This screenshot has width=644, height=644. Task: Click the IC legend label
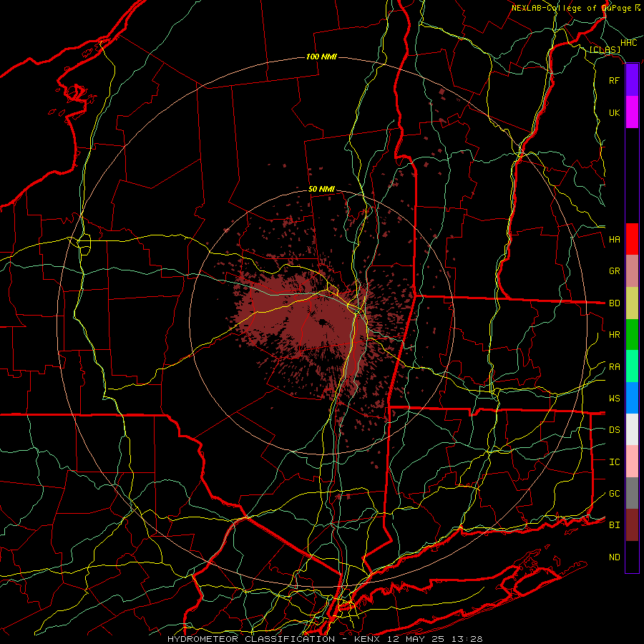point(614,462)
